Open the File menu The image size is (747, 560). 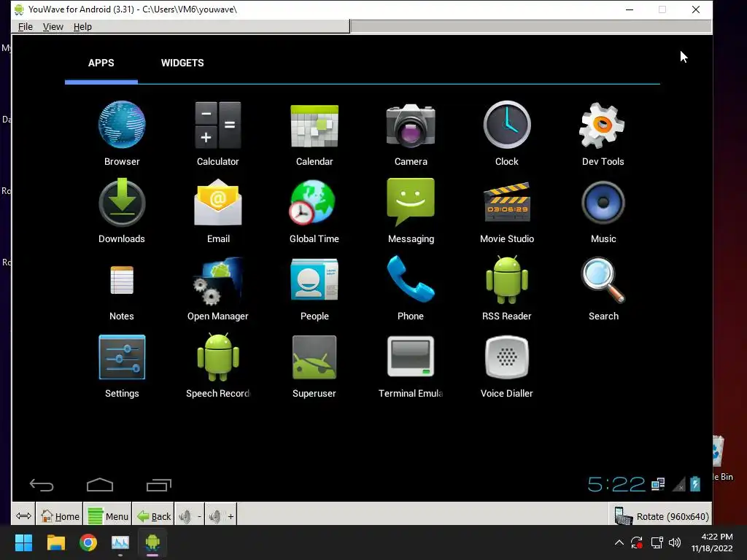click(x=26, y=27)
